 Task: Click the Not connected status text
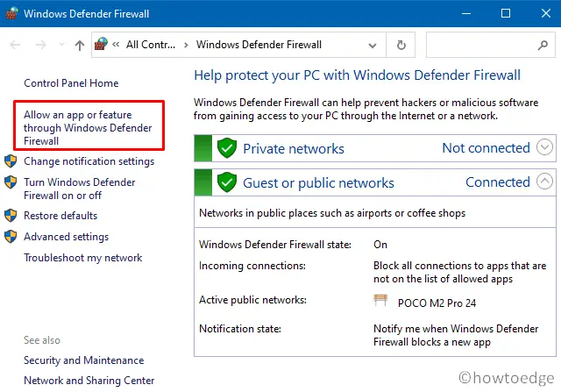pos(486,148)
